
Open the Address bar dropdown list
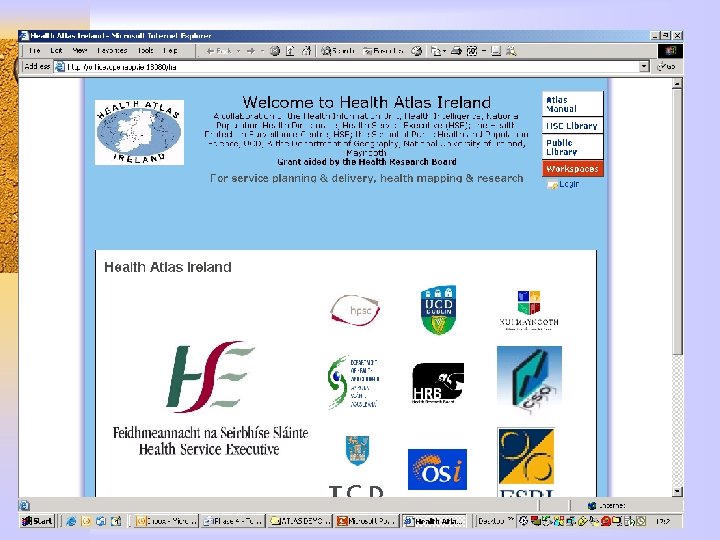(x=644, y=67)
